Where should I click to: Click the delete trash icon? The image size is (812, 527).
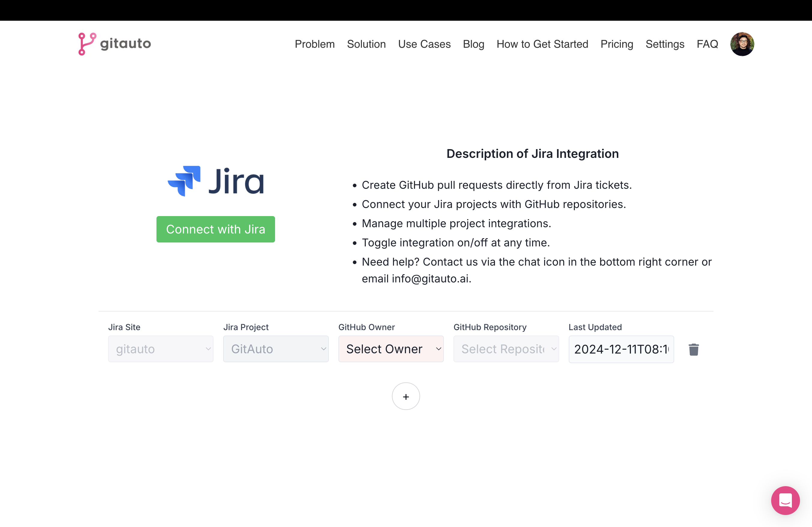pos(693,349)
